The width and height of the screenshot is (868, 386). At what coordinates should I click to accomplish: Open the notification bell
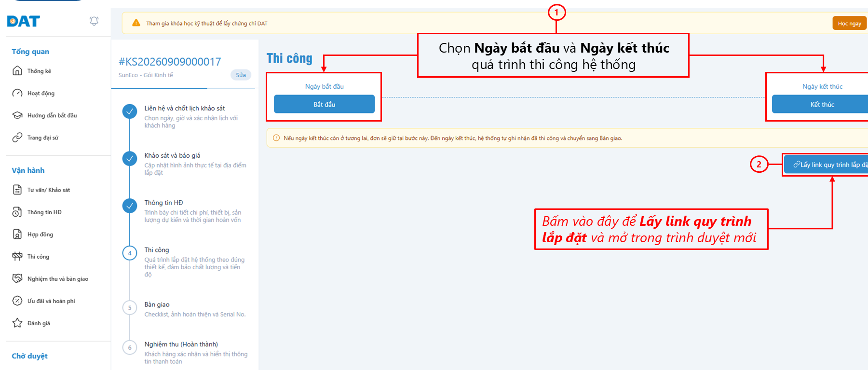pos(94,21)
